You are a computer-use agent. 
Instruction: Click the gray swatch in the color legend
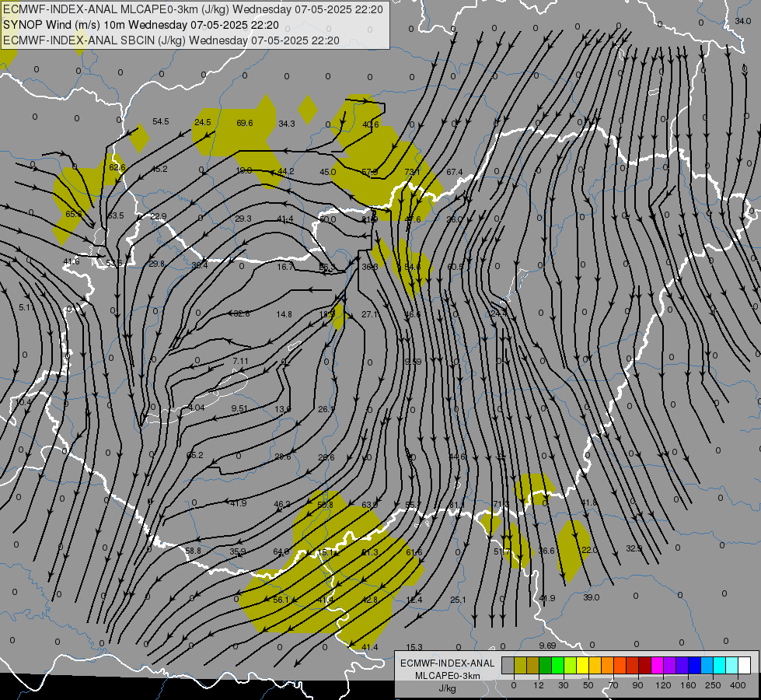tap(508, 665)
